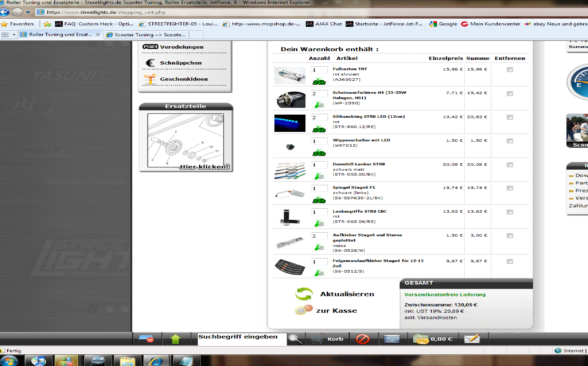Click the magnifier search icon
Image resolution: width=588 pixels, height=366 pixels.
click(x=295, y=339)
